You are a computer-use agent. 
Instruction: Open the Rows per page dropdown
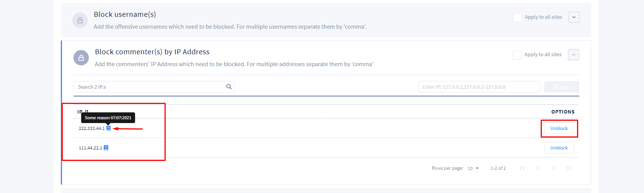coord(473,169)
